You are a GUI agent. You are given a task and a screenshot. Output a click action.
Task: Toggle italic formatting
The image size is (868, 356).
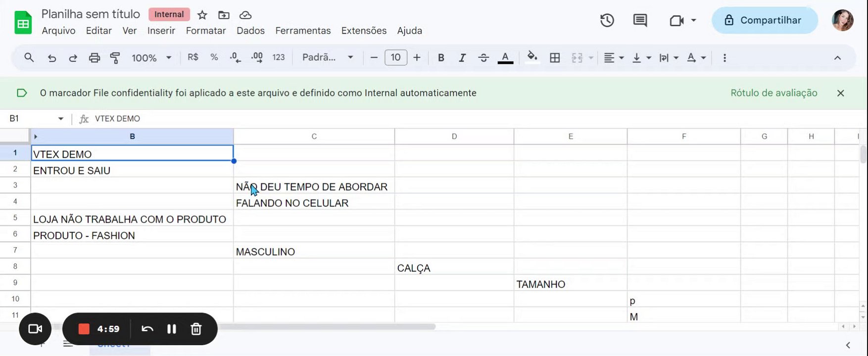click(x=462, y=58)
